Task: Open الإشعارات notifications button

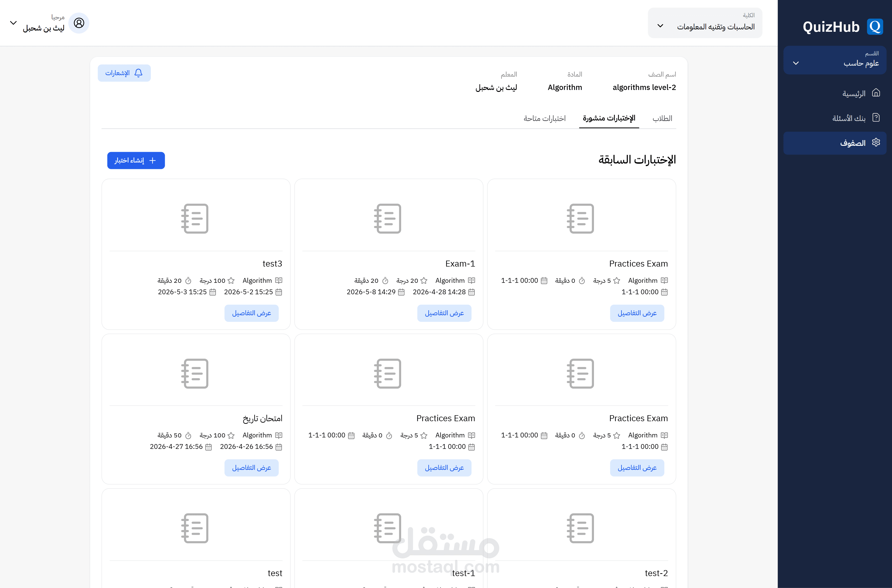Action: pos(124,73)
